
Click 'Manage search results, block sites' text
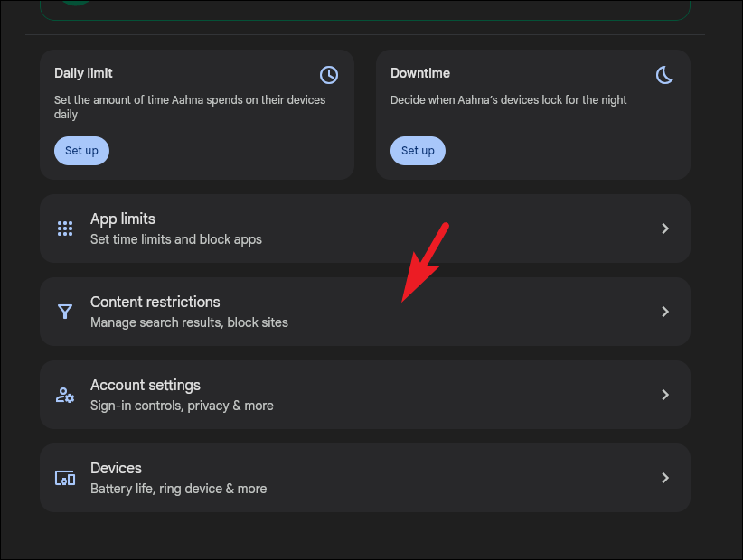[x=189, y=322]
